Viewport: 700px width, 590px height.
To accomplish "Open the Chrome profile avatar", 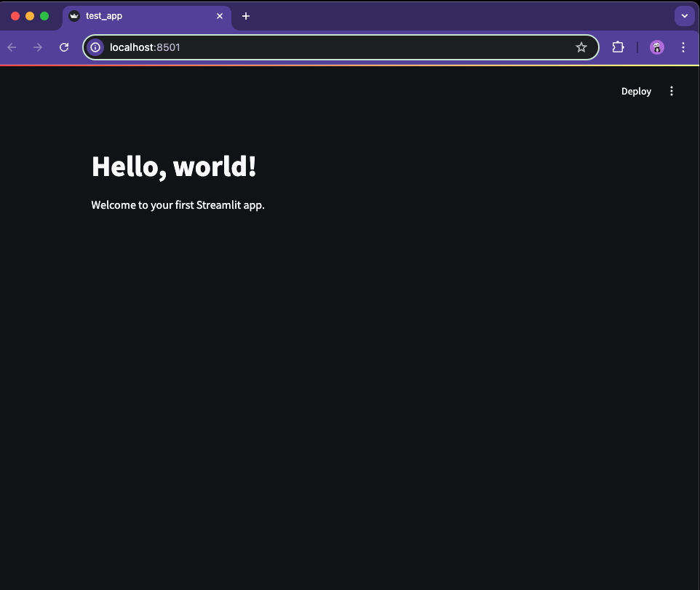I will pos(656,47).
